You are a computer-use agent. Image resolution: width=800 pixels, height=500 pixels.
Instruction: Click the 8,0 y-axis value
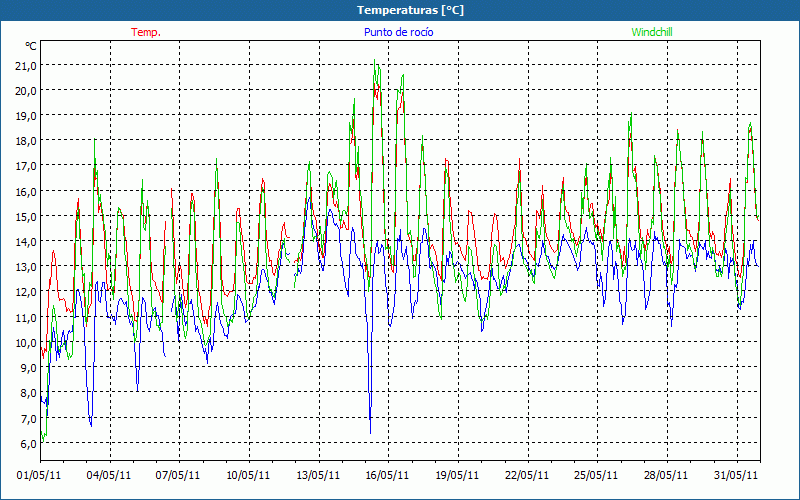(28, 393)
